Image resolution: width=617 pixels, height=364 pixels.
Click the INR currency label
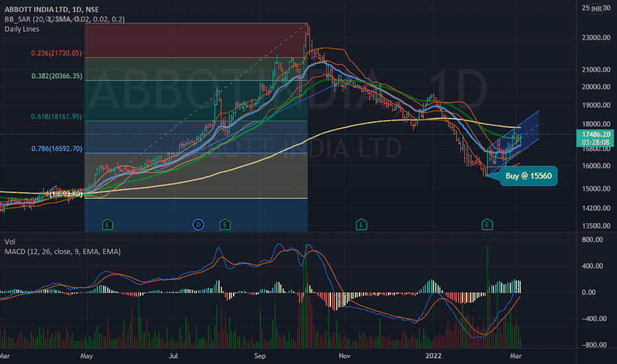596,9
